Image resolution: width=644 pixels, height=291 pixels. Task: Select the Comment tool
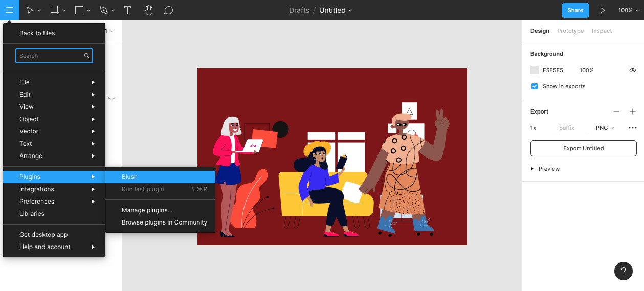pyautogui.click(x=168, y=10)
